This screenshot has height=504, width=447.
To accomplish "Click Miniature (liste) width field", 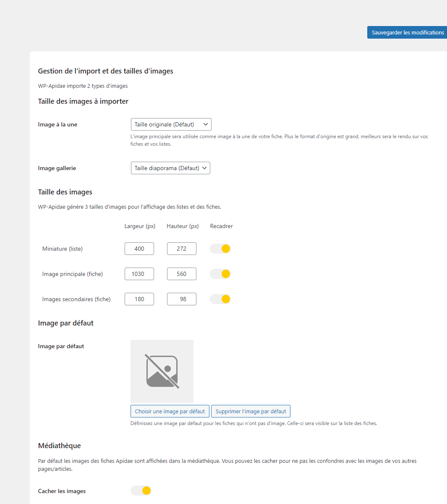I will pos(139,249).
